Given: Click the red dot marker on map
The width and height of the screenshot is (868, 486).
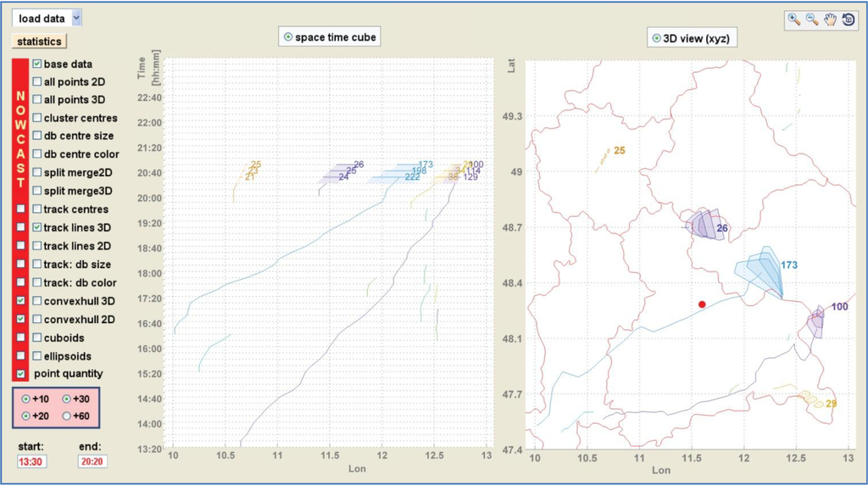Looking at the screenshot, I should pos(702,304).
